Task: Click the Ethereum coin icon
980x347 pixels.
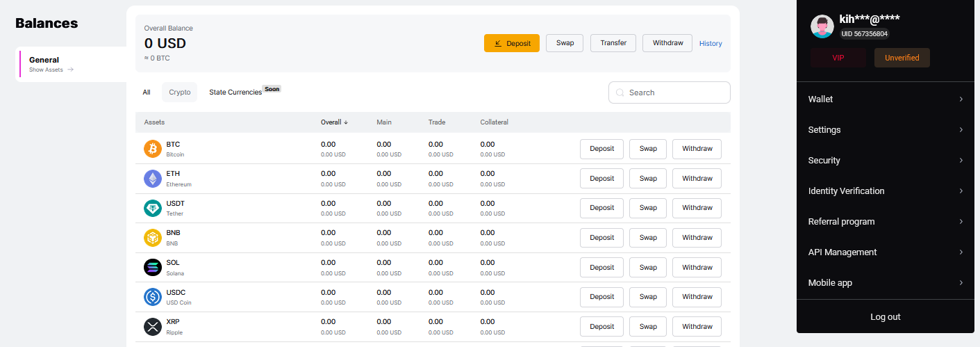Action: tap(152, 179)
